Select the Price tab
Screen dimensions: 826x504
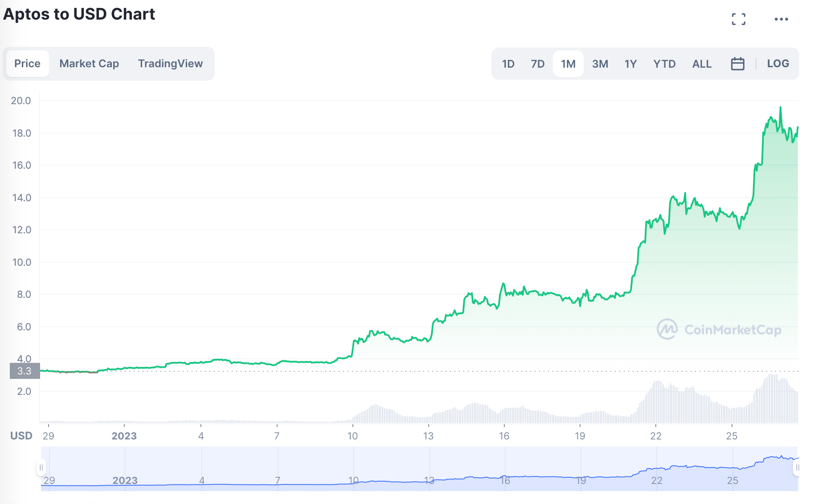coord(27,64)
